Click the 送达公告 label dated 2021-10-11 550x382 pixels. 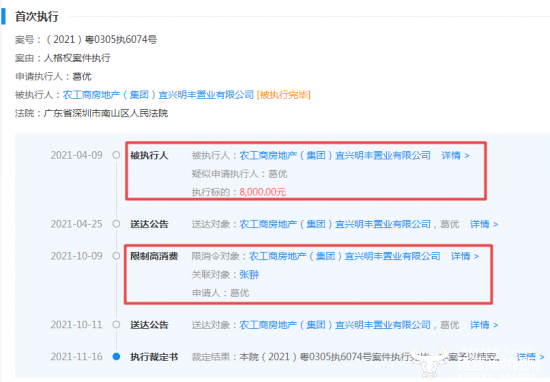point(149,325)
